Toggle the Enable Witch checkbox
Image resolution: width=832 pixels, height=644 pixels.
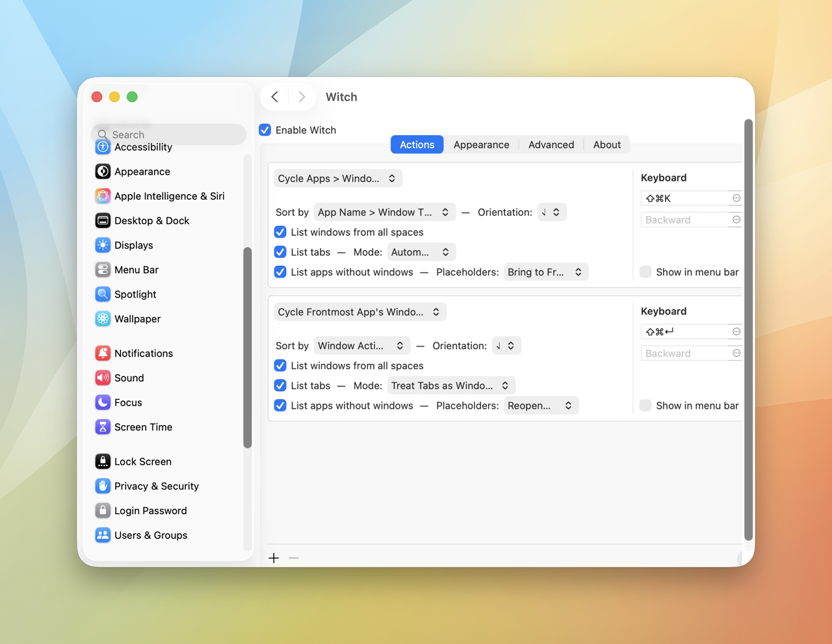[x=265, y=130]
